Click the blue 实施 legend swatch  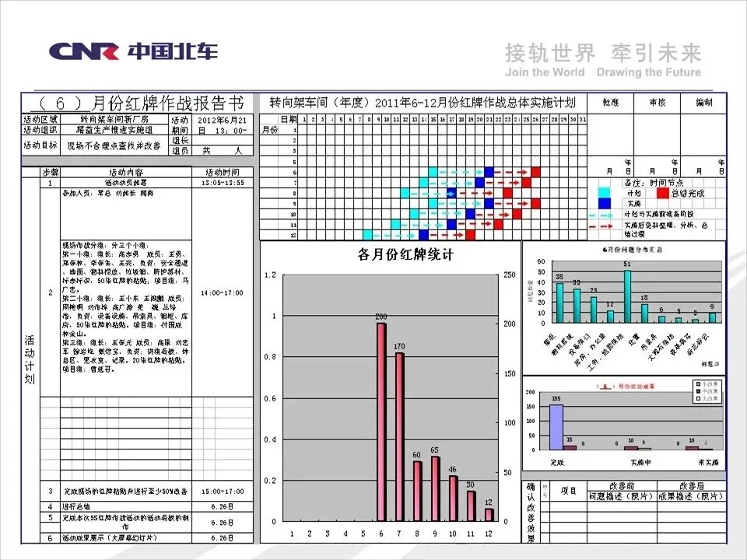(604, 204)
